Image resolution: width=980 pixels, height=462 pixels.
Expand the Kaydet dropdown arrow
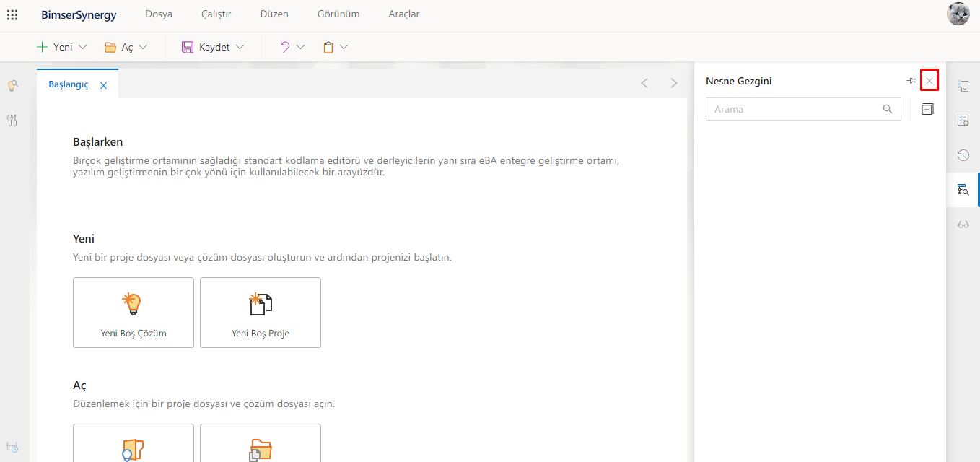tap(240, 47)
